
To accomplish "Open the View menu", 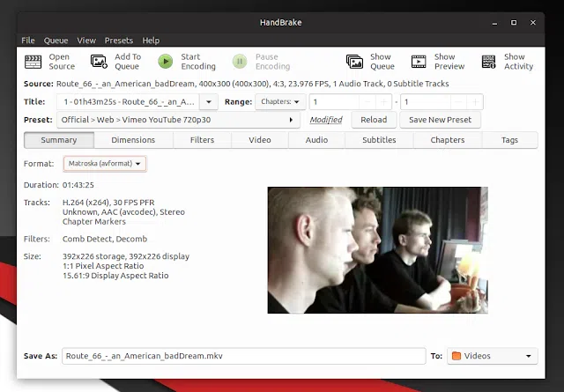I will (x=86, y=41).
